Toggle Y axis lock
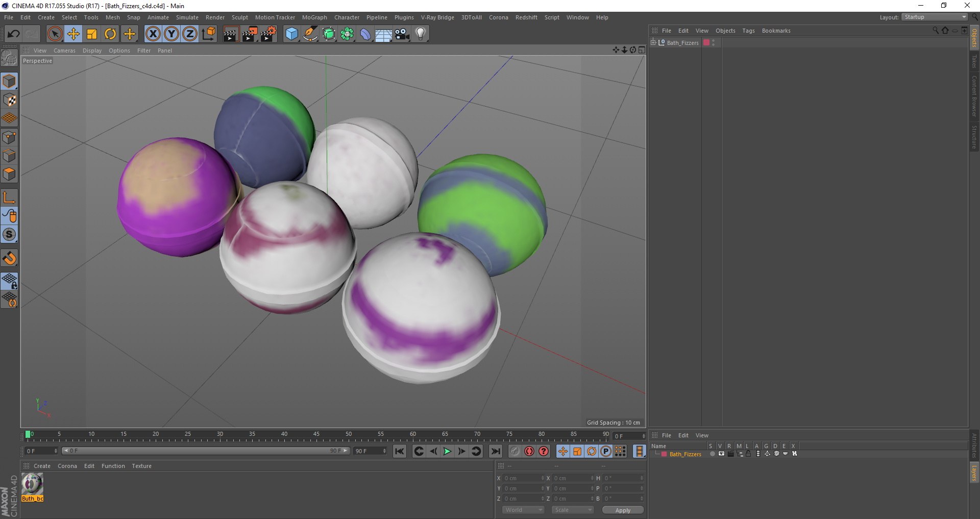980x519 pixels. point(171,34)
